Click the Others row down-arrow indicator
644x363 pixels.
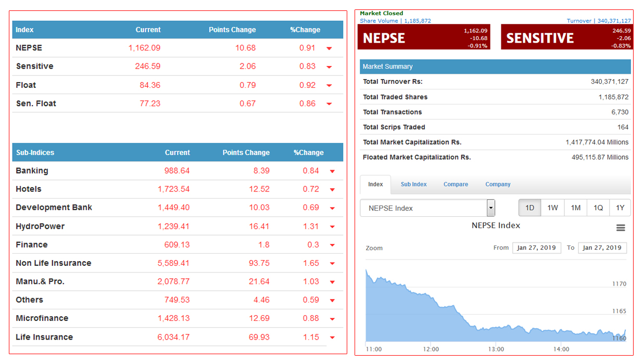332,300
